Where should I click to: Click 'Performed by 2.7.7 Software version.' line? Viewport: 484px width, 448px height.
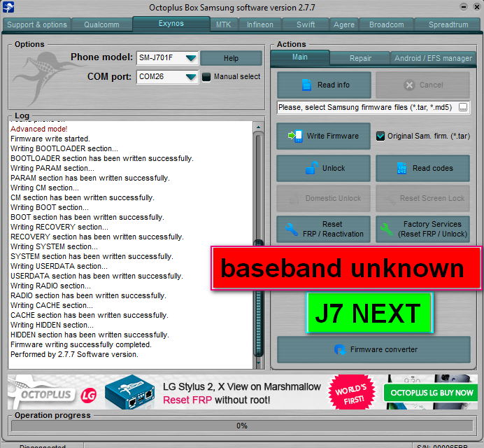74,354
